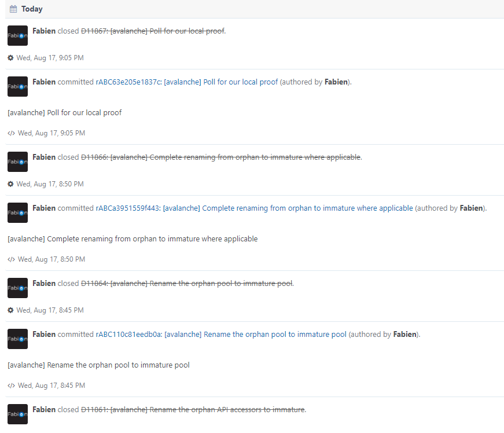Click Fabien's avatar beside committed rABC110c81eedb0a

coord(18,339)
